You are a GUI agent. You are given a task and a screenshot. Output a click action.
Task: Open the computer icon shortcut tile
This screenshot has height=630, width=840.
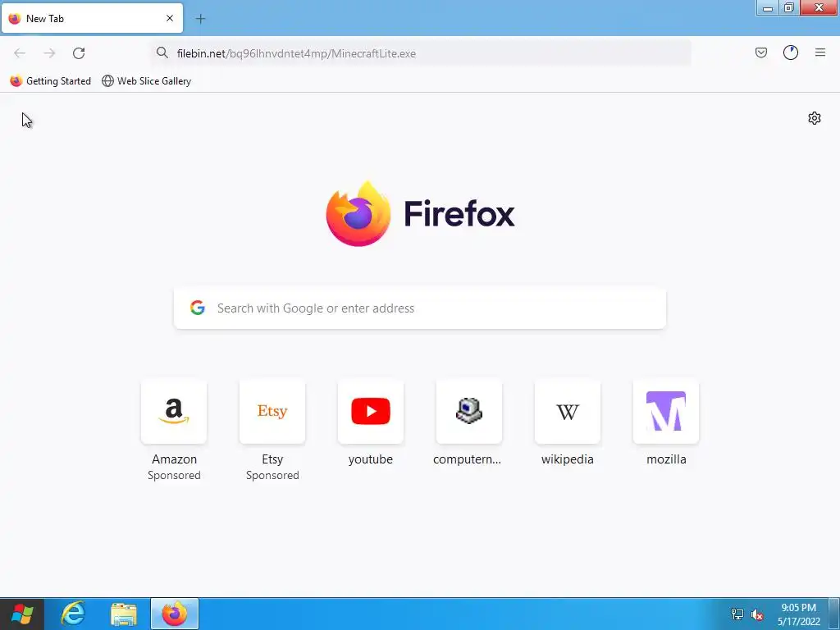click(469, 412)
